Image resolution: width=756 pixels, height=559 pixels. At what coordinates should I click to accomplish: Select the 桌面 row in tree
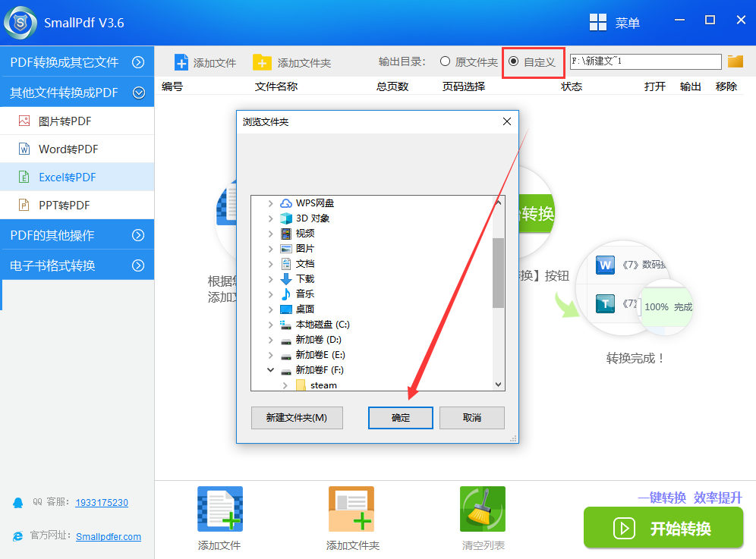point(304,309)
